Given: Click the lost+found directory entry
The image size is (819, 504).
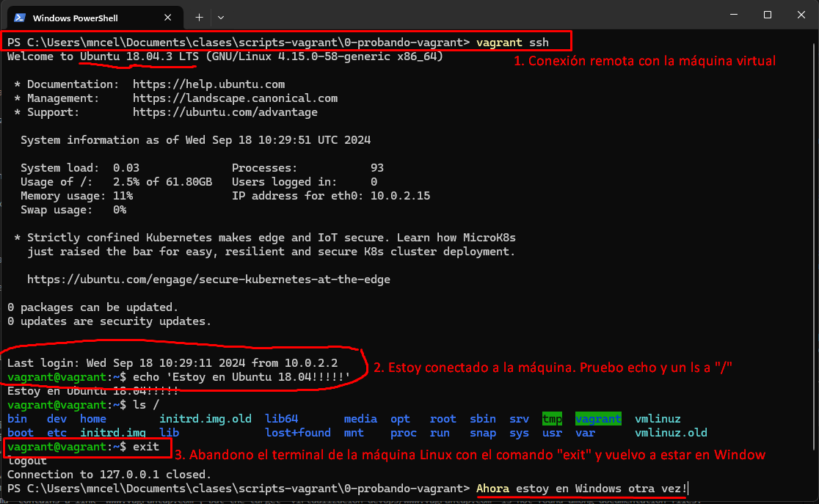Looking at the screenshot, I should click(298, 432).
